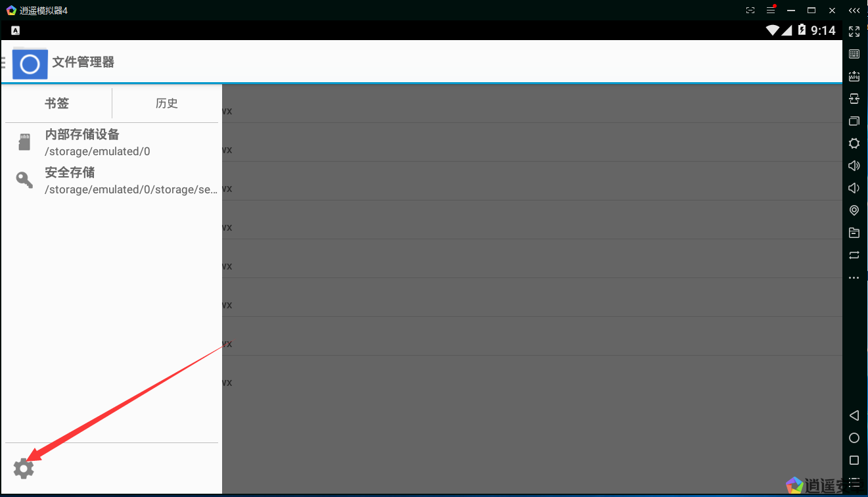Switch to the 历史 history tab
Screen dimensions: 868x497
(x=167, y=103)
